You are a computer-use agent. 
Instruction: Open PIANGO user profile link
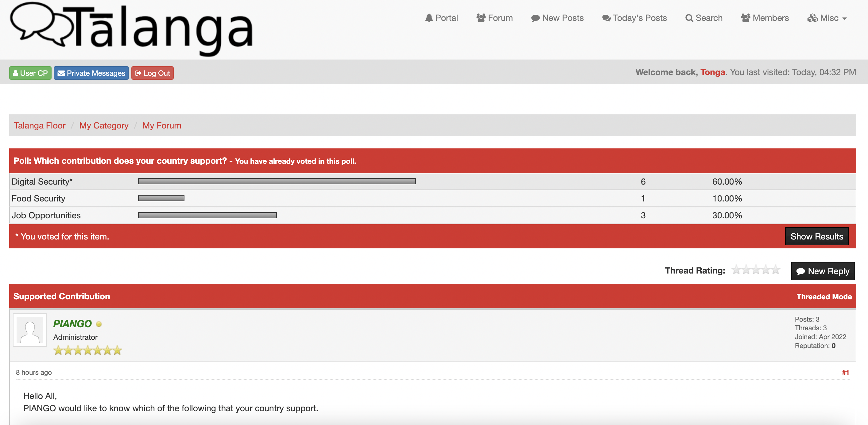[x=72, y=324]
